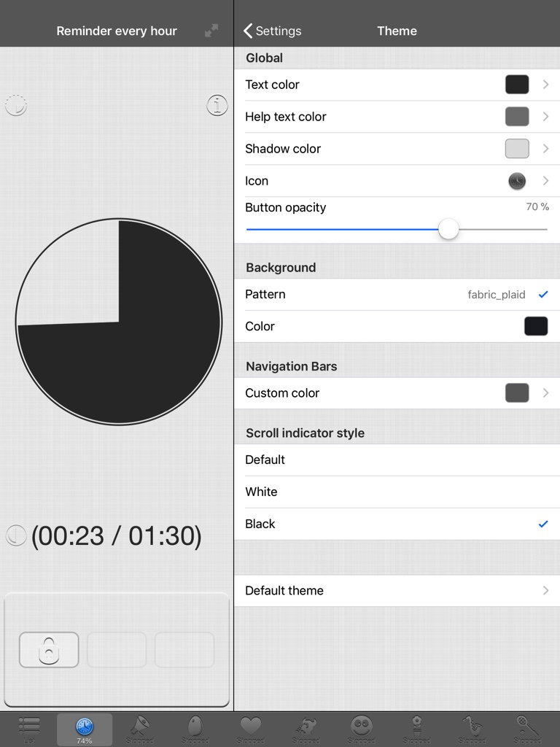Screen dimensions: 560x747
Task: Expand the Icon row chevron
Action: (545, 181)
